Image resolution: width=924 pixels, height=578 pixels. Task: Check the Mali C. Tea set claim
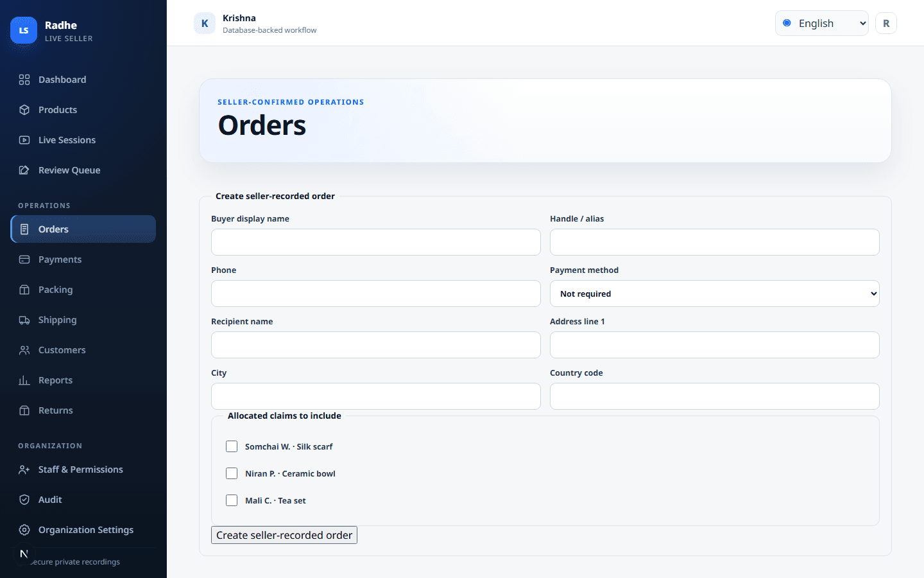point(232,500)
